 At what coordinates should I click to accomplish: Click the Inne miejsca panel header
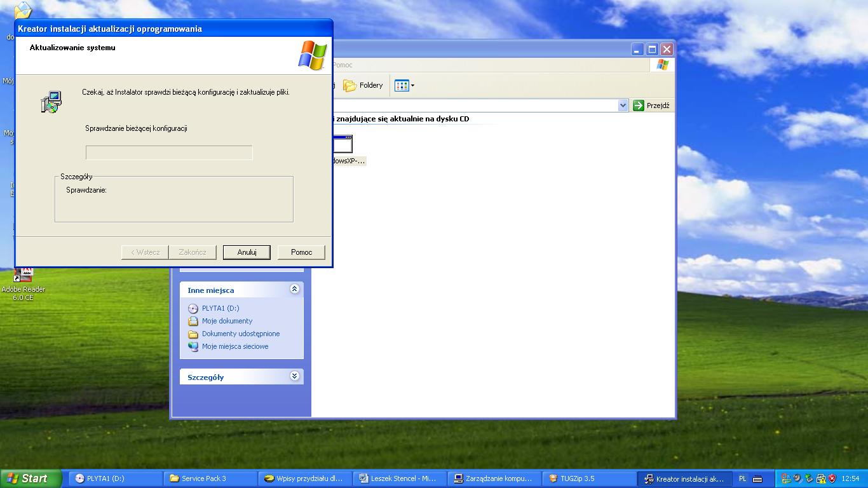pyautogui.click(x=241, y=290)
